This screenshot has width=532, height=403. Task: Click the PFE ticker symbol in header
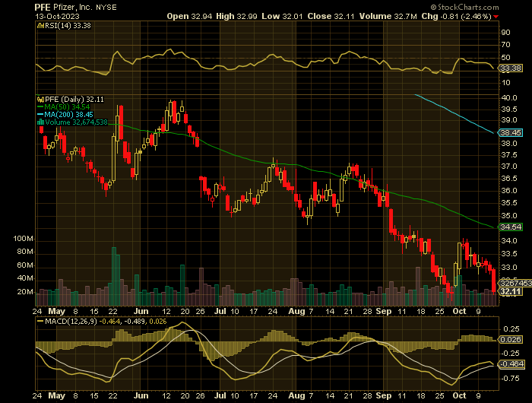pos(43,7)
